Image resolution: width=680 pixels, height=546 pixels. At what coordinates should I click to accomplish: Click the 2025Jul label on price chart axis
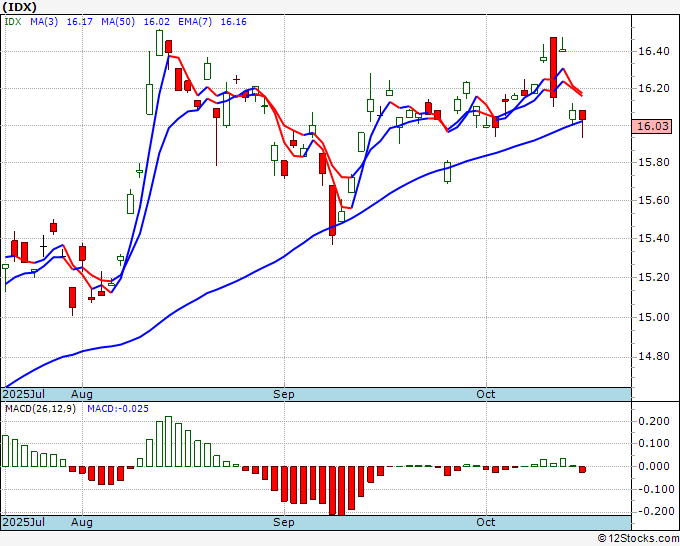click(x=23, y=394)
